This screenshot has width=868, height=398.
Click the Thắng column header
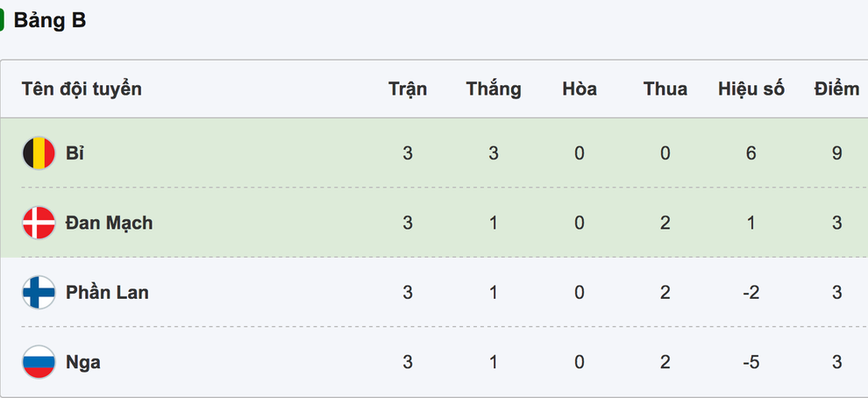tap(494, 89)
